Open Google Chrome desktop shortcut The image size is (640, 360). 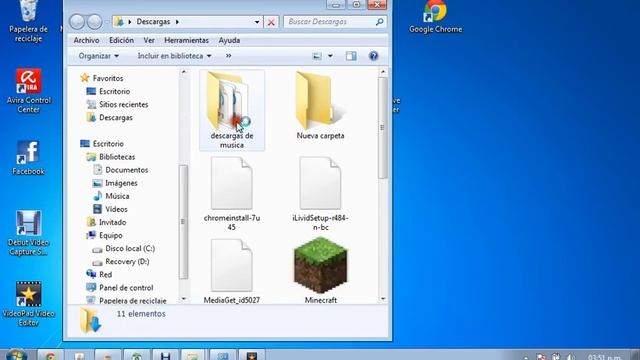pos(436,17)
